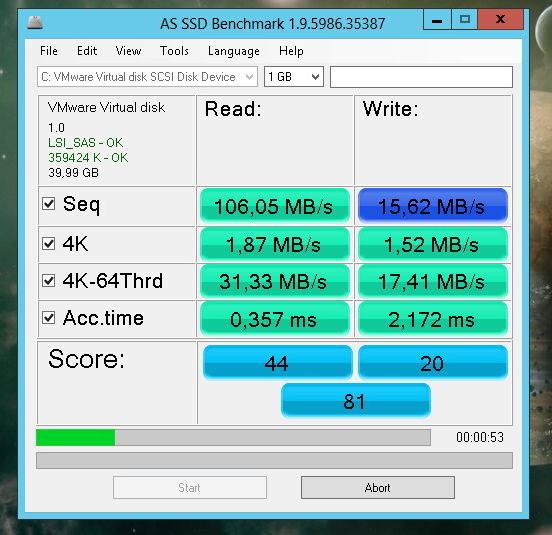Click the 359424 K - OK alignment status
Viewport: 552px width, 535px height.
pos(88,158)
